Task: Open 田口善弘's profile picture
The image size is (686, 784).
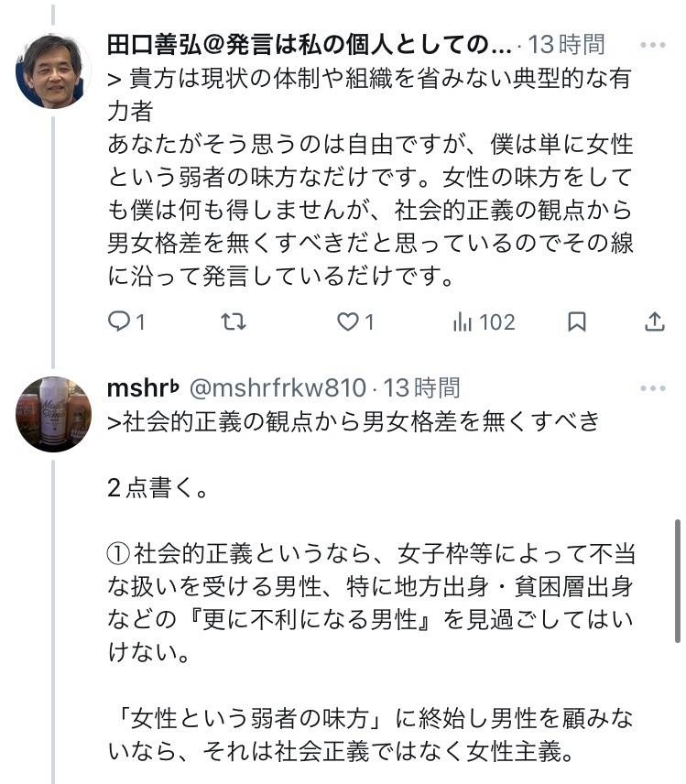Action: 52,71
